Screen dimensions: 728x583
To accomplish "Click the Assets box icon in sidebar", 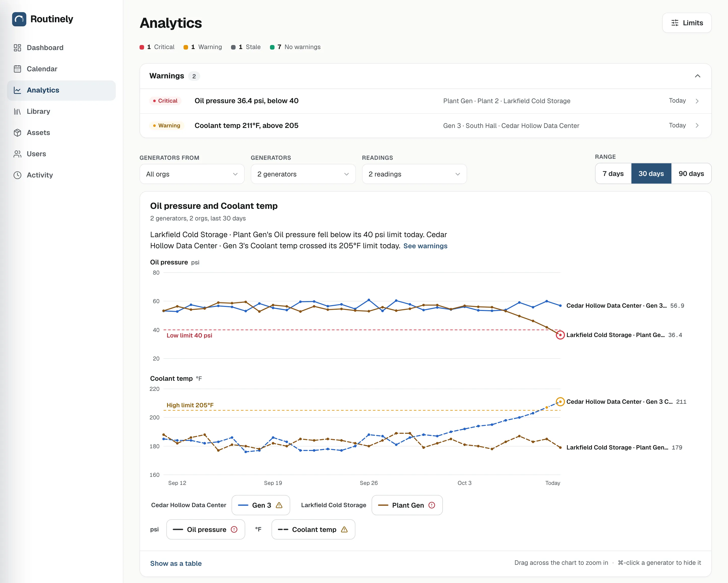I will tap(17, 133).
